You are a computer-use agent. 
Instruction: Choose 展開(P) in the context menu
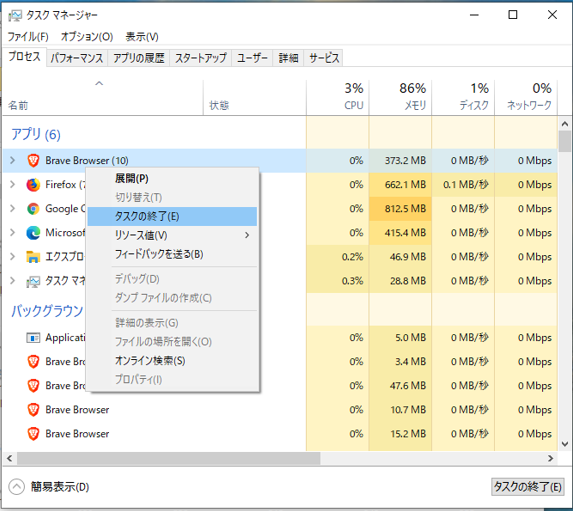pyautogui.click(x=172, y=179)
